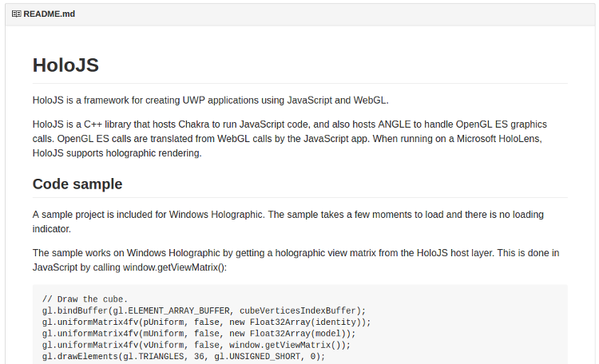Click the word 'indicator.' in sample paragraph
The height and width of the screenshot is (364, 599).
click(52, 229)
